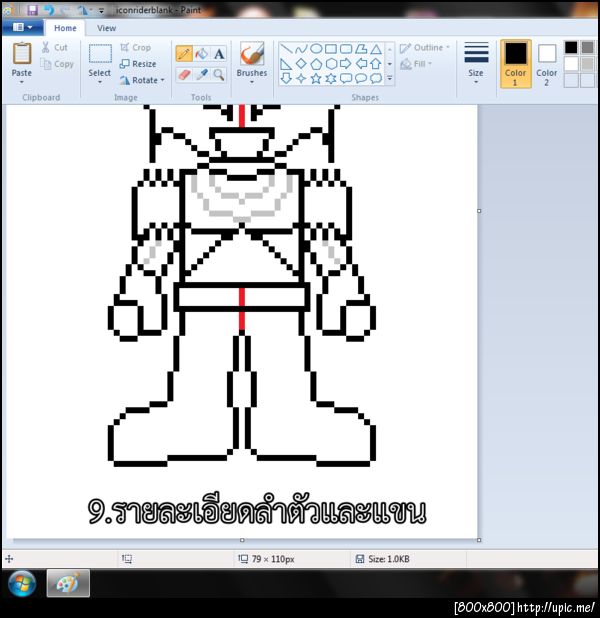Choose the Pentagon shape
Screen dimensions: 600x618
[x=316, y=63]
